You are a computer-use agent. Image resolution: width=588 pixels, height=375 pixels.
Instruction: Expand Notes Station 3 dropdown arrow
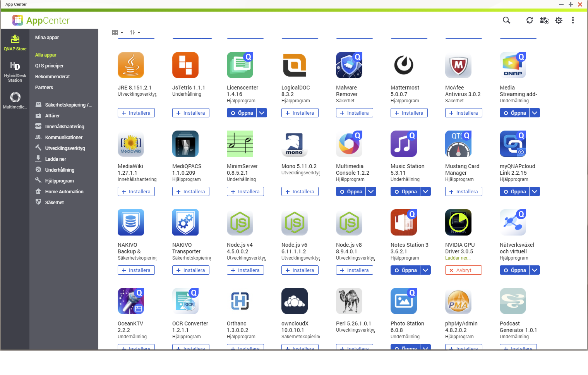click(x=426, y=270)
